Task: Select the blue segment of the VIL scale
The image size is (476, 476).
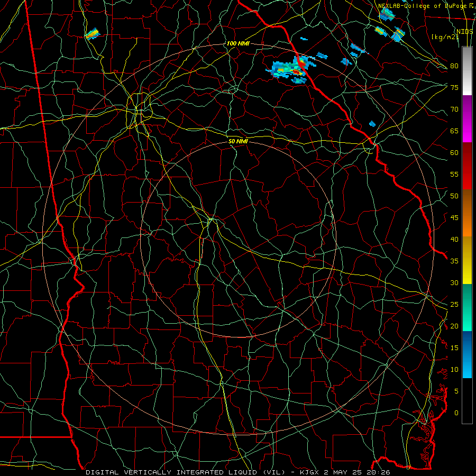Action: [x=467, y=354]
